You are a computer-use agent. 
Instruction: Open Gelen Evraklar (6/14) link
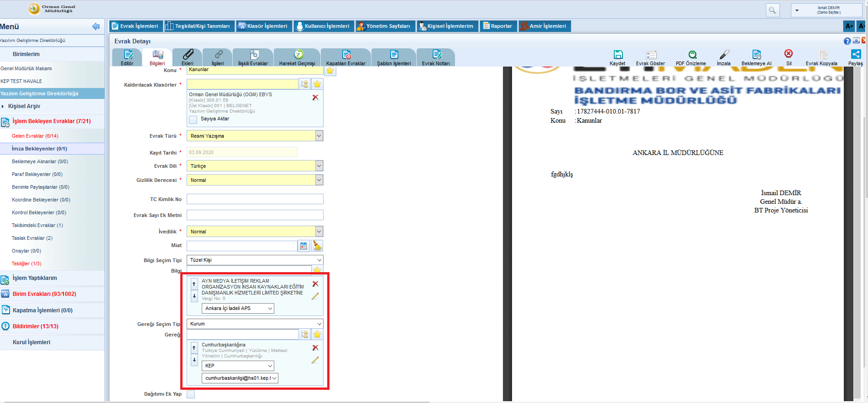[35, 136]
